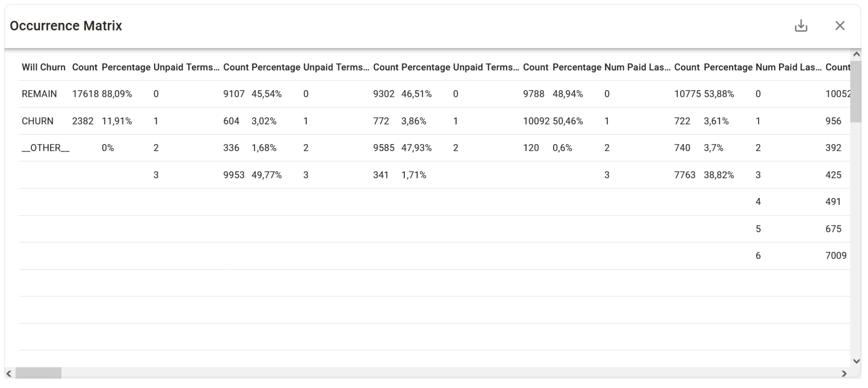Click the 17618 count cell
This screenshot has height=388, width=868.
85,94
